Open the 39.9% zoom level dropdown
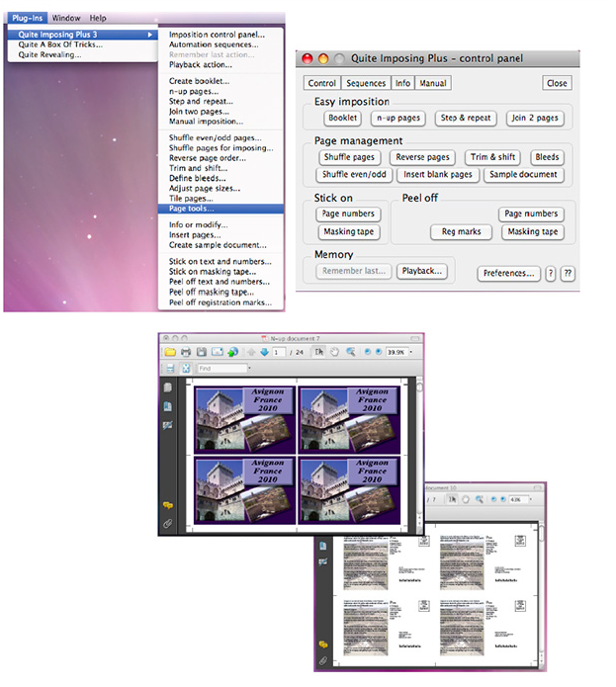The height and width of the screenshot is (687, 616). point(411,352)
